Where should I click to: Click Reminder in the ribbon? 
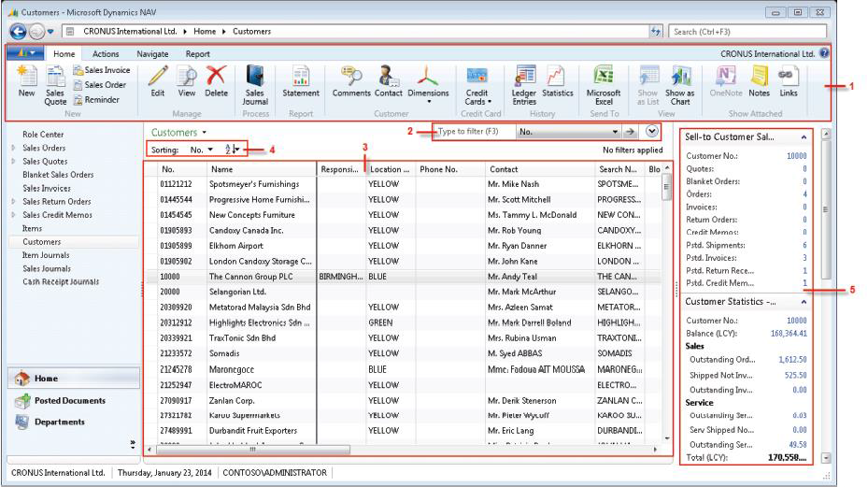click(96, 100)
